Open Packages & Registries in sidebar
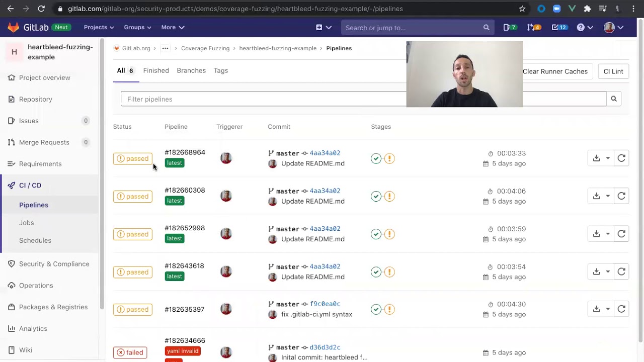The height and width of the screenshot is (362, 644). 53,307
